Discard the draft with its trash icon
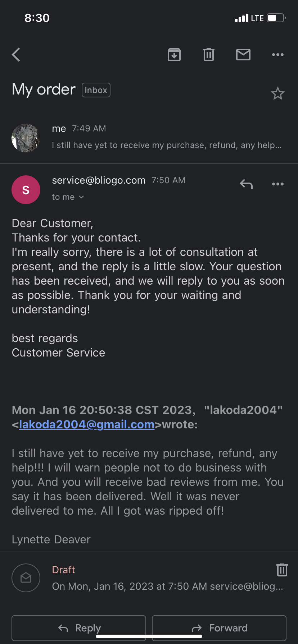298x644 pixels. pos(282,570)
